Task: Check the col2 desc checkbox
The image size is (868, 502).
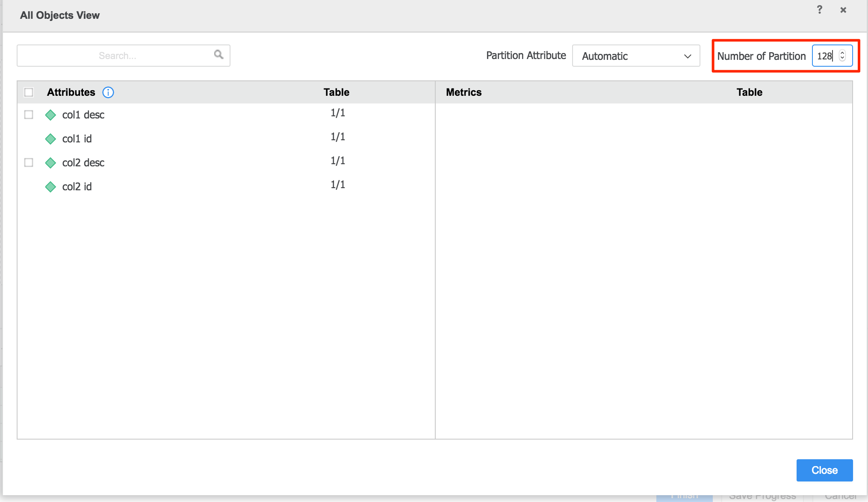Action: [29, 162]
